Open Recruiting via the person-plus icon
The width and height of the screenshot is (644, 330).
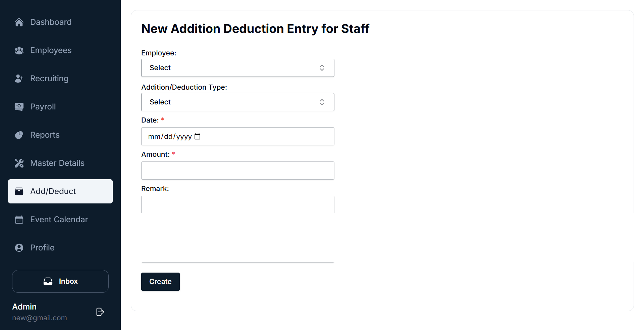click(x=19, y=78)
